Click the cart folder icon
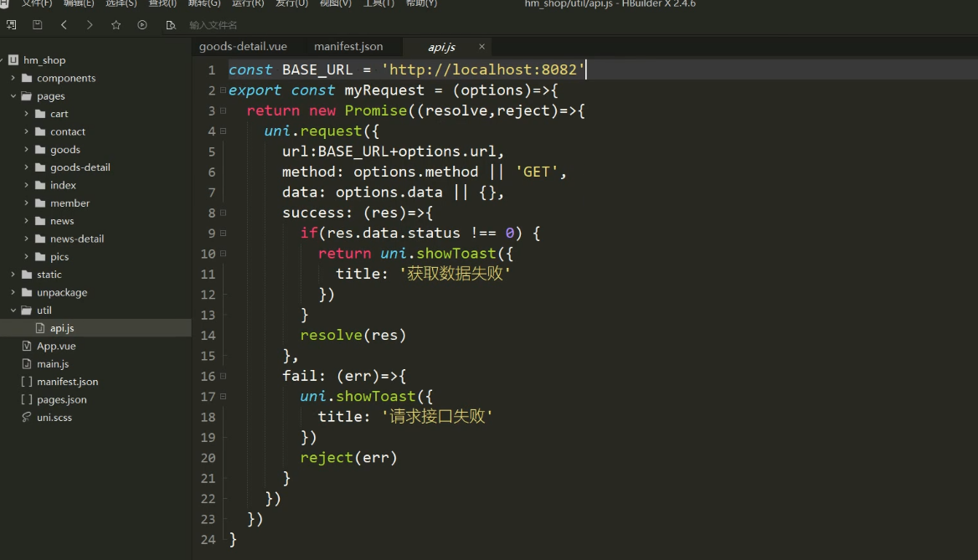This screenshot has width=978, height=560. 40,114
